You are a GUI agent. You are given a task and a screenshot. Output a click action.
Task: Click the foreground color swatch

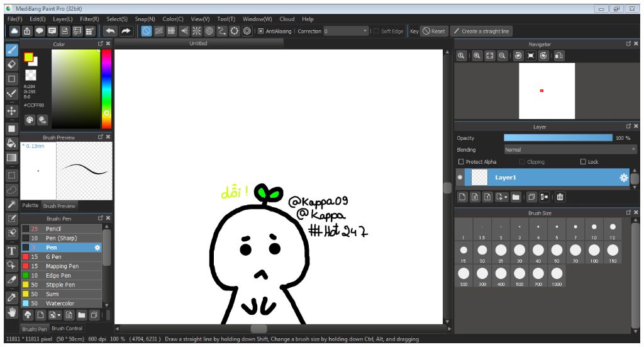point(28,57)
